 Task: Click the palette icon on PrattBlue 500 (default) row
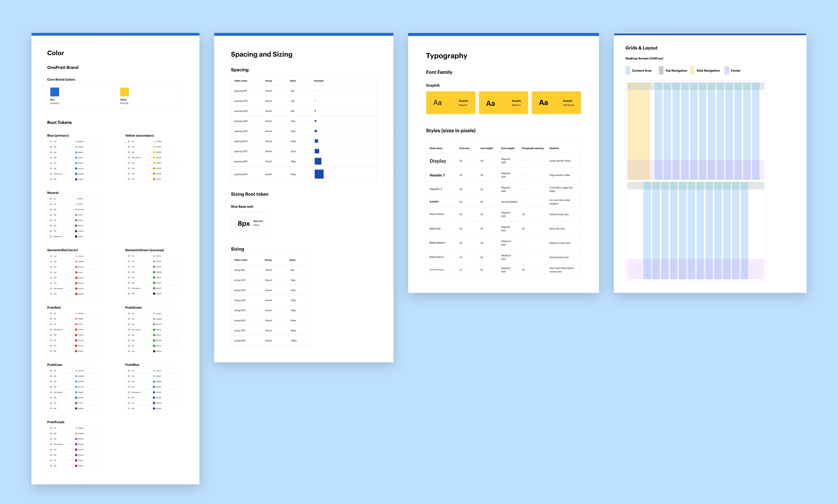coord(129,392)
